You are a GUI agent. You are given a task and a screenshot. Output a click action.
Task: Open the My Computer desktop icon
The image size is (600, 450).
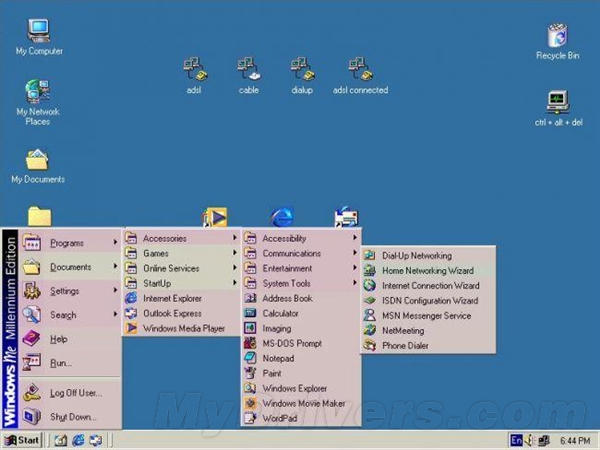click(38, 30)
